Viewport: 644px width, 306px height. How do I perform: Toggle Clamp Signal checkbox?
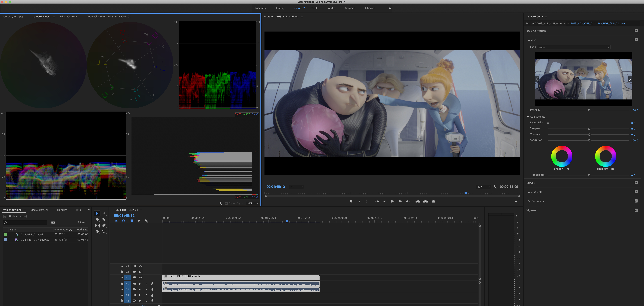click(226, 203)
